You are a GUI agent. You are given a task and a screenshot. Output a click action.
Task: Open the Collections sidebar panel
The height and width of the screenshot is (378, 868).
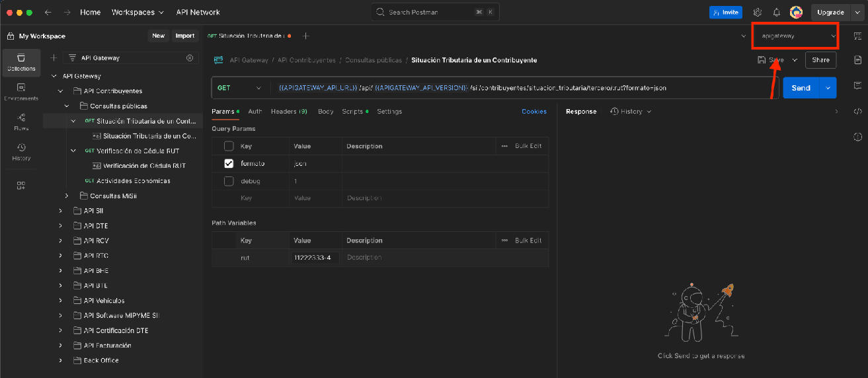coord(21,62)
